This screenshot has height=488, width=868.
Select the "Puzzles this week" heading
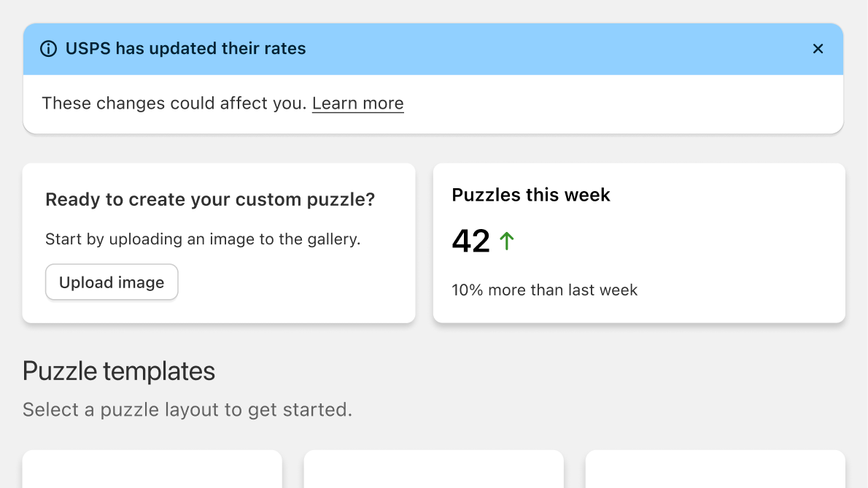(x=530, y=195)
